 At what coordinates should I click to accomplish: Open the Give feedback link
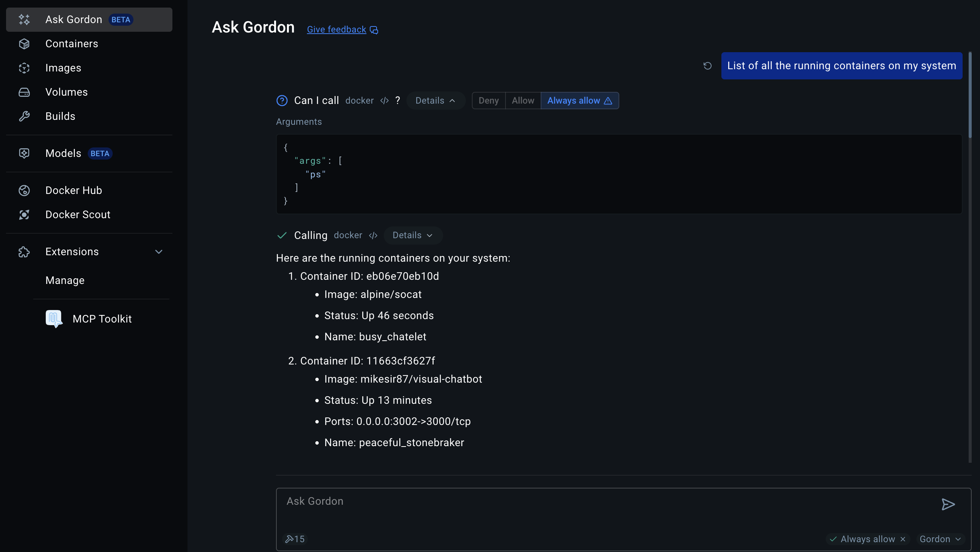[x=336, y=29]
